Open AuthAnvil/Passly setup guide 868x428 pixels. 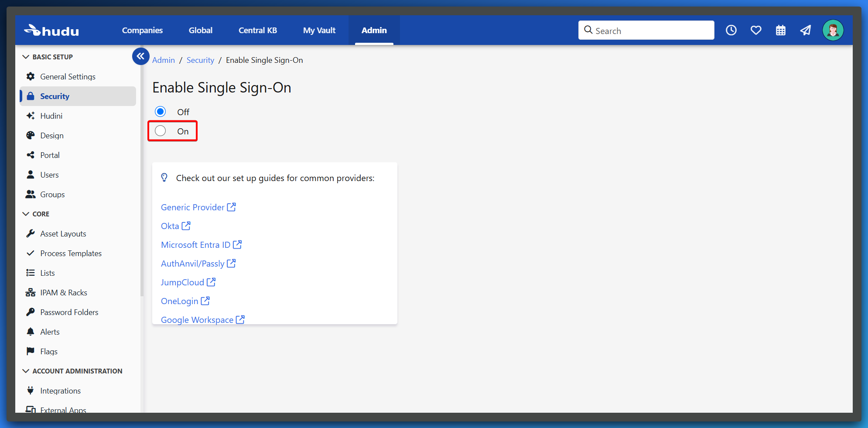click(x=198, y=264)
